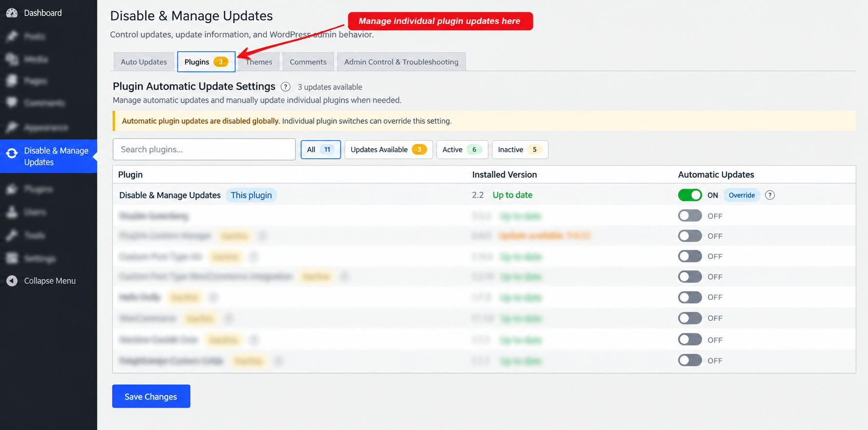Open the Comments bubble icon in sidebar

(12, 103)
